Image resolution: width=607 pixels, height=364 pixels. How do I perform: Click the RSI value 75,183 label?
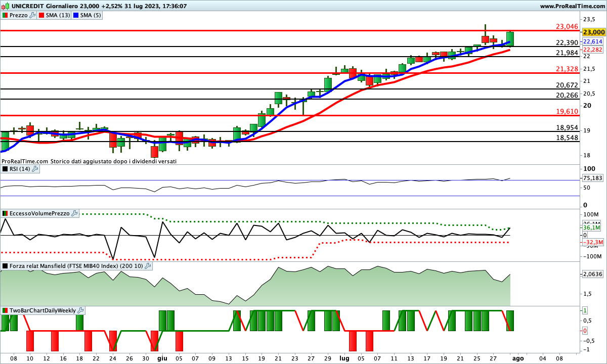click(593, 178)
